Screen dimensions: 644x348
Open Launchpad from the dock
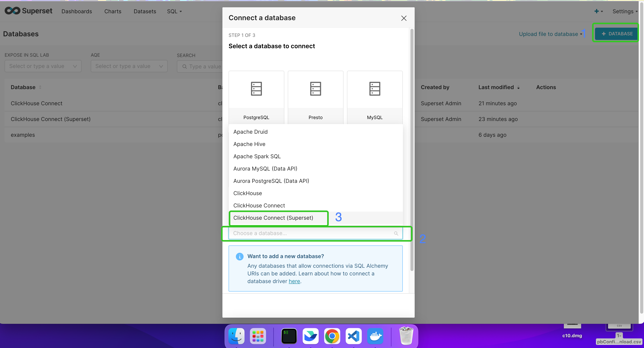(x=258, y=336)
